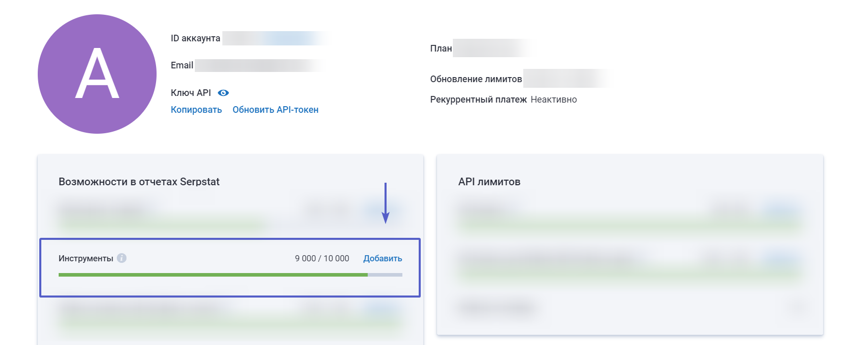Viewport: 868px width, 345px height.
Task: Click the purple avatar with letter A
Action: [97, 74]
